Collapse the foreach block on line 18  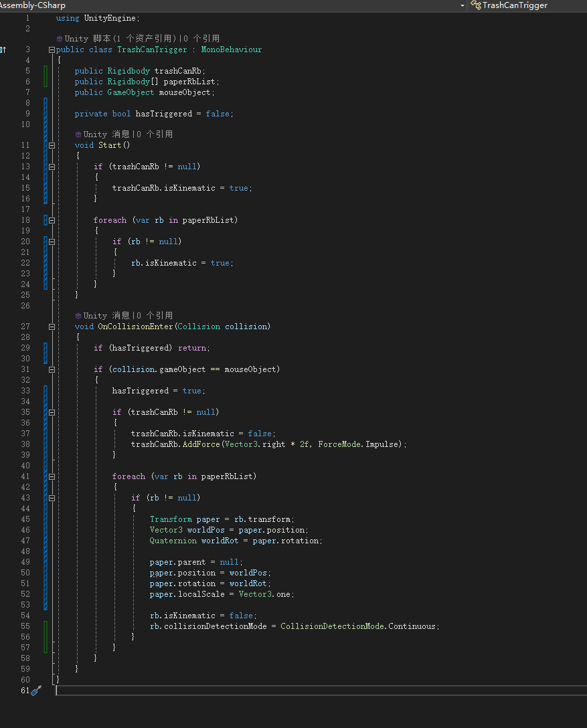click(x=52, y=221)
